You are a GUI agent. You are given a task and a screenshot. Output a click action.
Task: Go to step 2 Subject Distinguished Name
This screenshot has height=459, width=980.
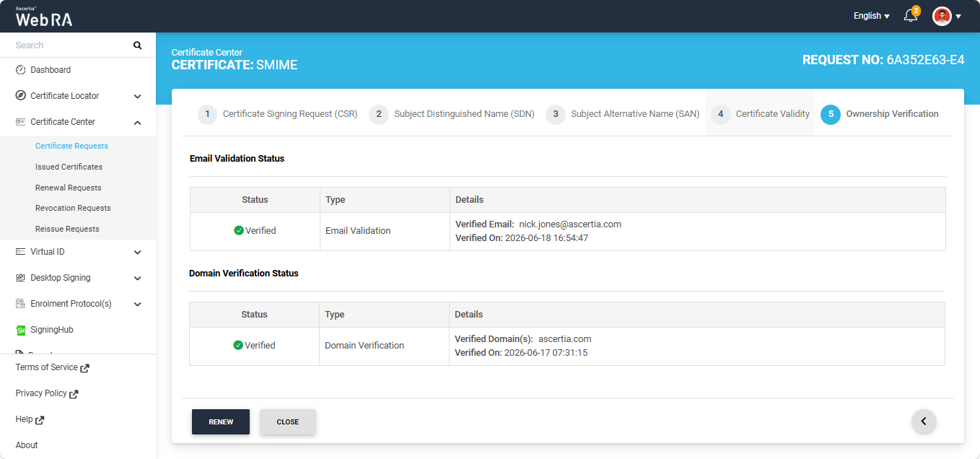tap(452, 114)
